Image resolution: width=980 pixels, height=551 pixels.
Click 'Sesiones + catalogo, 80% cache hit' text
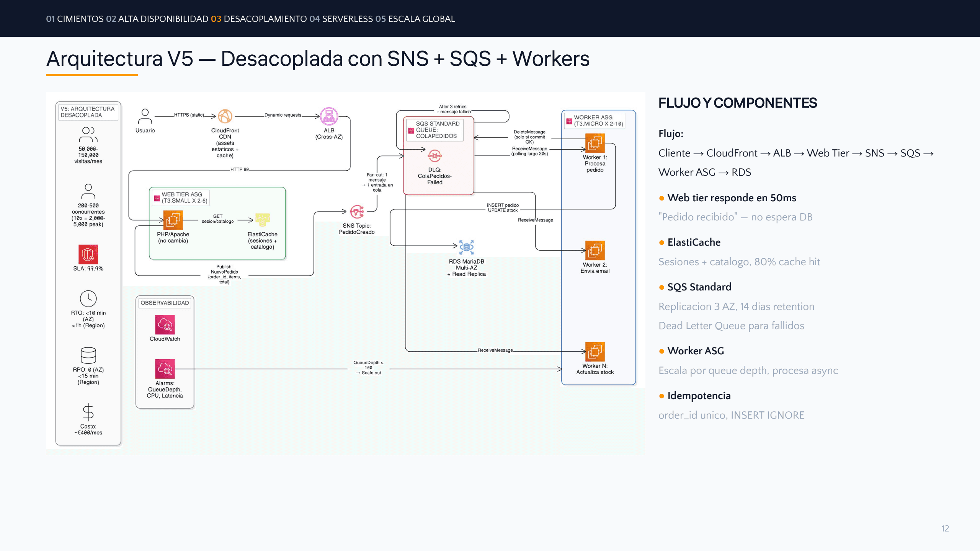(x=739, y=261)
